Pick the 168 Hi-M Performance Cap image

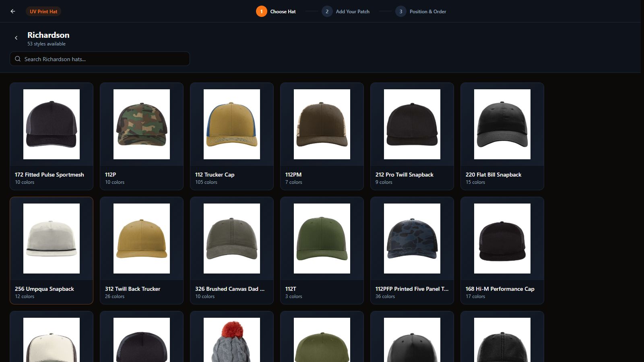coord(502,239)
